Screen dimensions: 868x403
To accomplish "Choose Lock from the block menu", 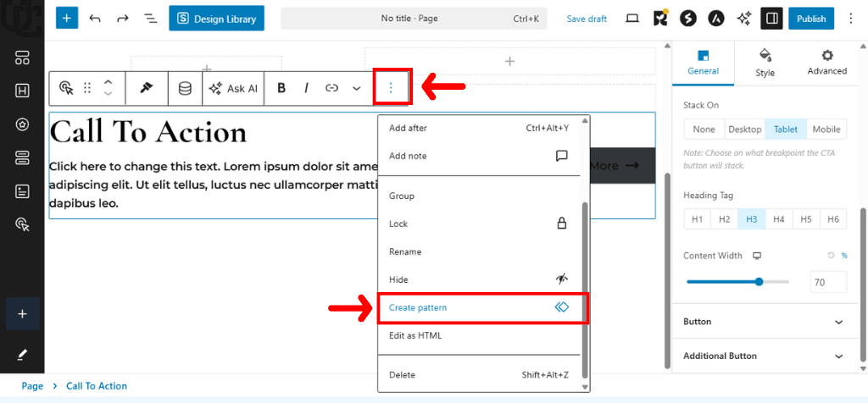I will [x=479, y=224].
